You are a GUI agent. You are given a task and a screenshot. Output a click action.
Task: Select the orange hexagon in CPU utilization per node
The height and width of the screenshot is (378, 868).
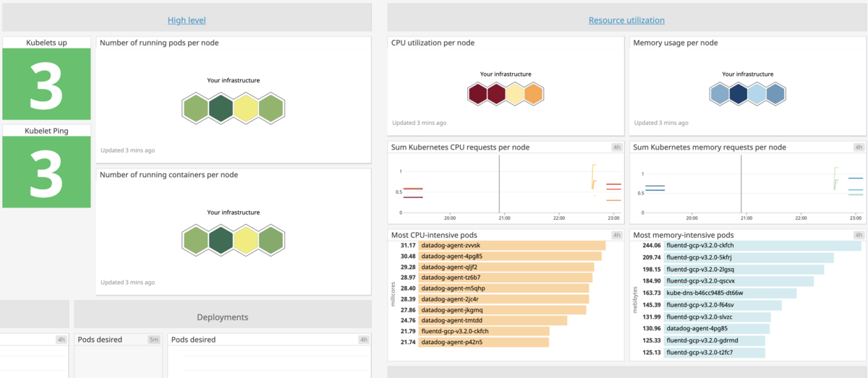click(x=534, y=94)
